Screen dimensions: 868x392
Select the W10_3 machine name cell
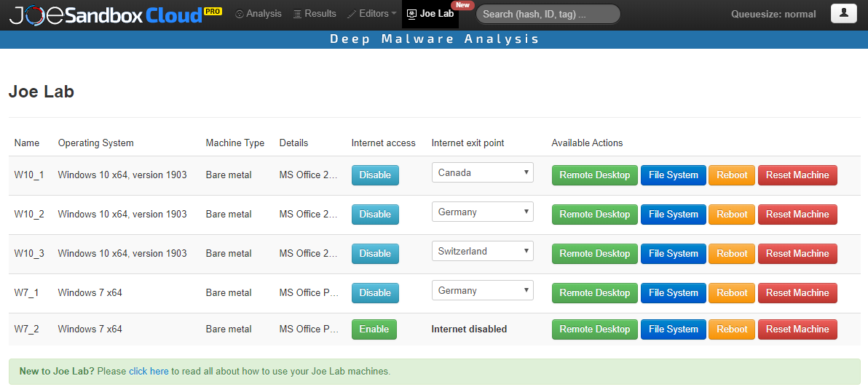(29, 254)
